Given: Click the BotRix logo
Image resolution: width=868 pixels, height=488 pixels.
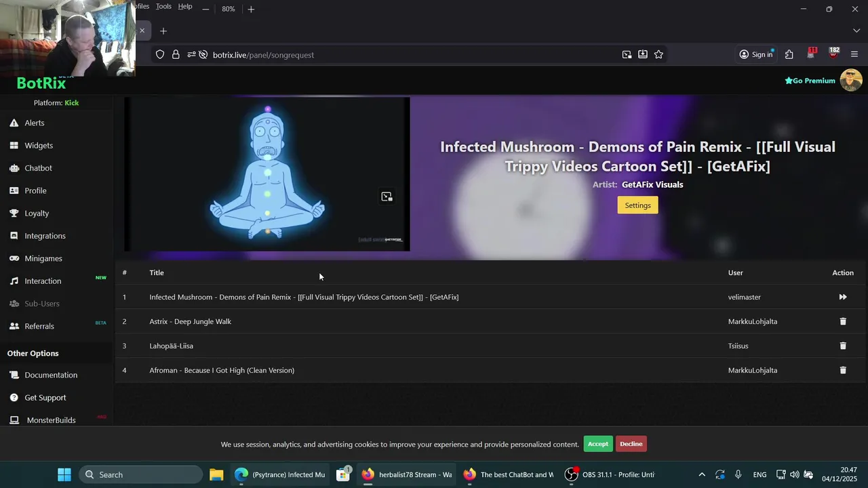Looking at the screenshot, I should [41, 83].
